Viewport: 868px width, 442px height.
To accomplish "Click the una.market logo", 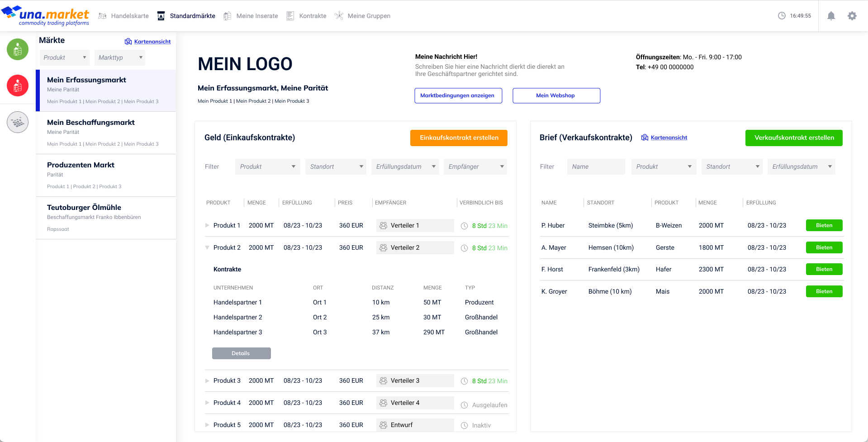I will coord(46,16).
